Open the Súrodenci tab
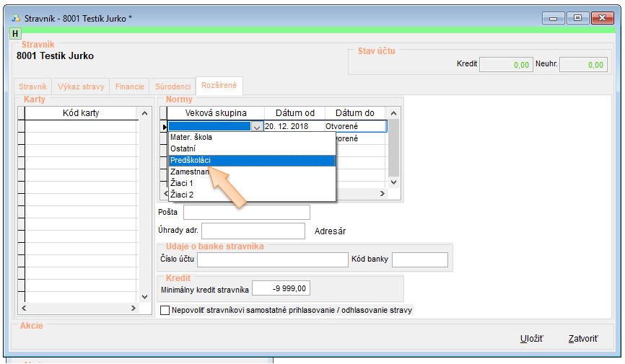Screen dimensions: 625x364 [173, 86]
